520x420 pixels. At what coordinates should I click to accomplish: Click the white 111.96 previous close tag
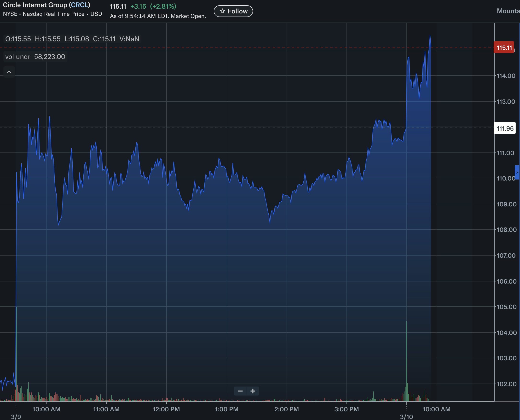[x=505, y=128]
